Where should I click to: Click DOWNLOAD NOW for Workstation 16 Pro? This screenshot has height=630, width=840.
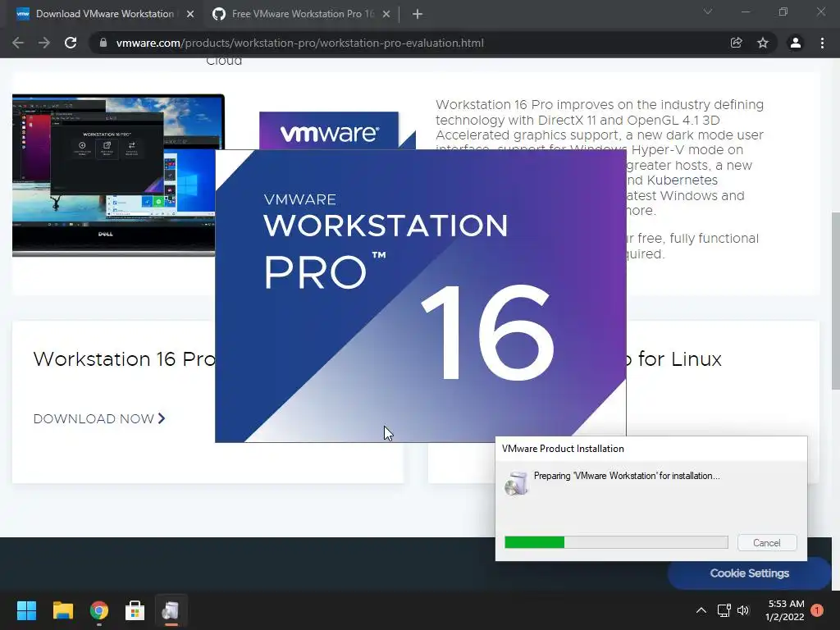(99, 419)
